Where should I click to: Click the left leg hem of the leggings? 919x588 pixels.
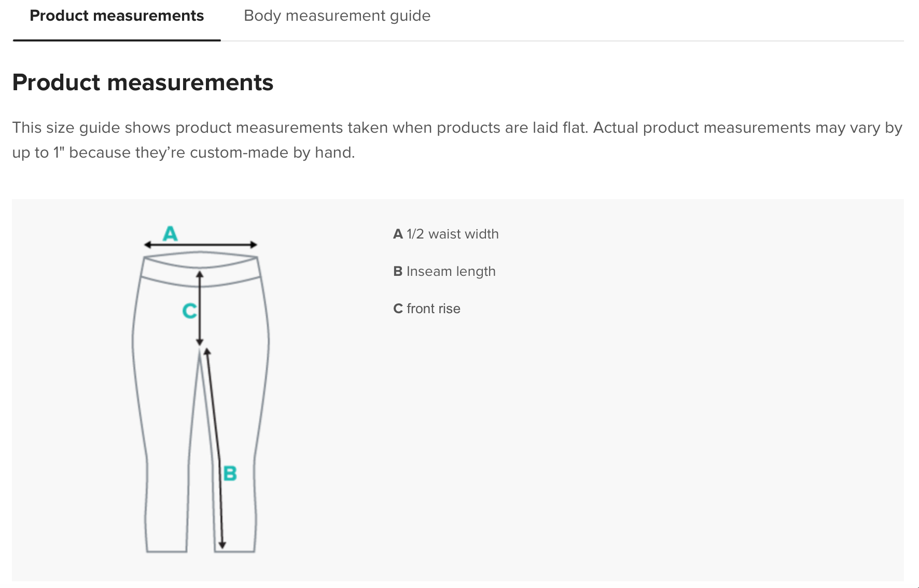(x=166, y=550)
